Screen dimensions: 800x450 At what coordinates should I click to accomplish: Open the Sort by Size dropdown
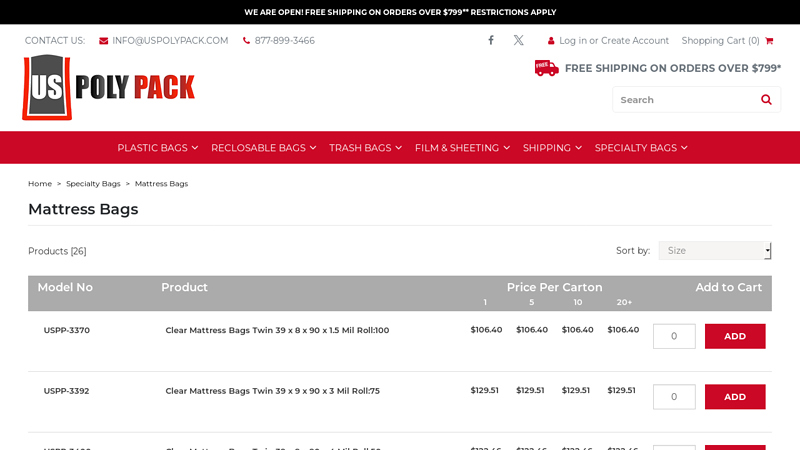point(714,251)
